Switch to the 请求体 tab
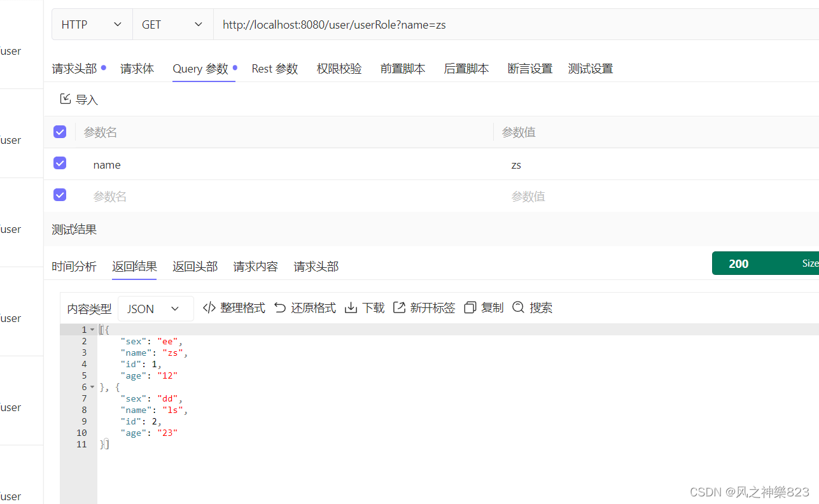Screen dimensions: 819x504 coord(137,68)
